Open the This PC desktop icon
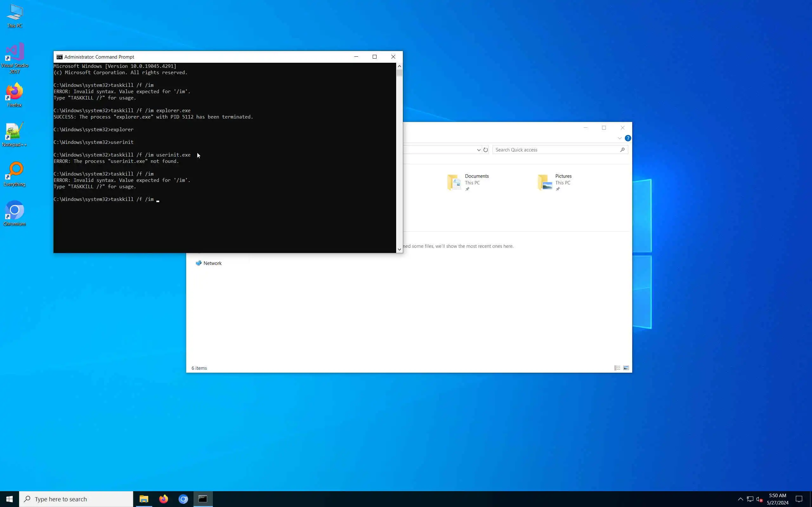Viewport: 812px width, 507px height. click(14, 16)
